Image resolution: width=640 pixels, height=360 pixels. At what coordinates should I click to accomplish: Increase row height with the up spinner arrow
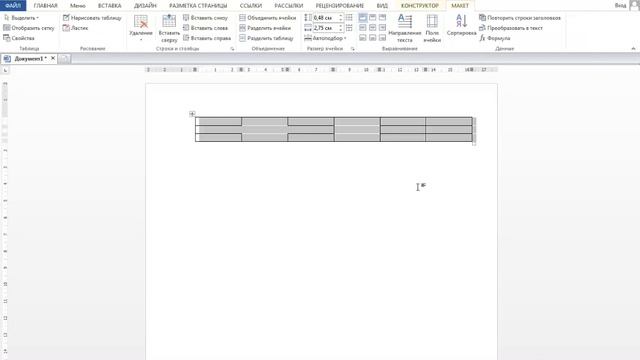(x=341, y=16)
